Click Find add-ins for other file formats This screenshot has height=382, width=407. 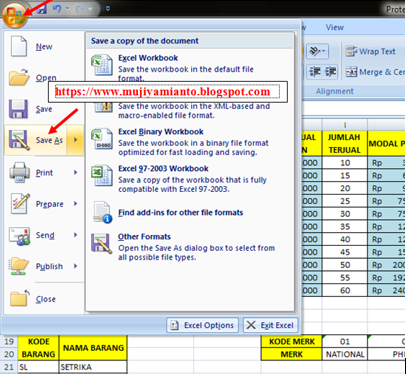click(190, 213)
